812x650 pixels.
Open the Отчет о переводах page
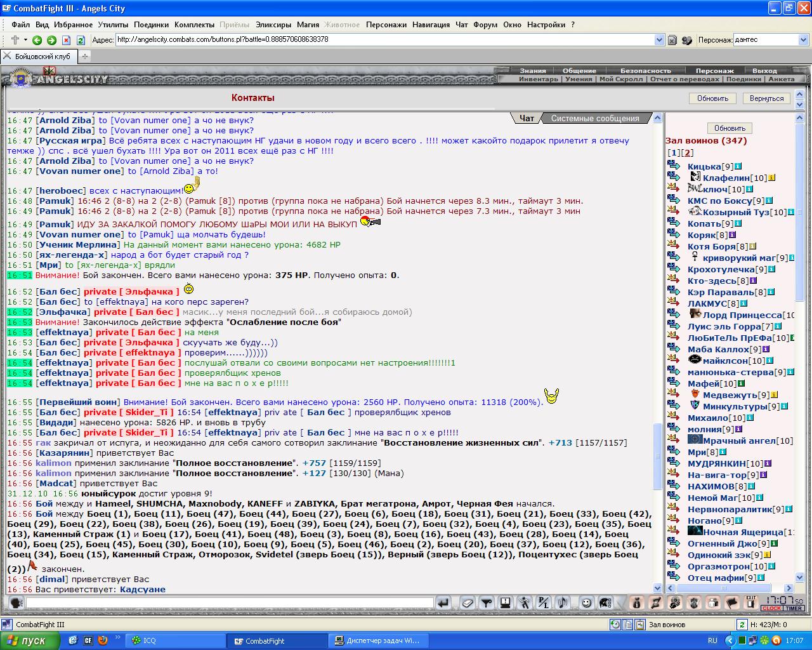pos(684,79)
